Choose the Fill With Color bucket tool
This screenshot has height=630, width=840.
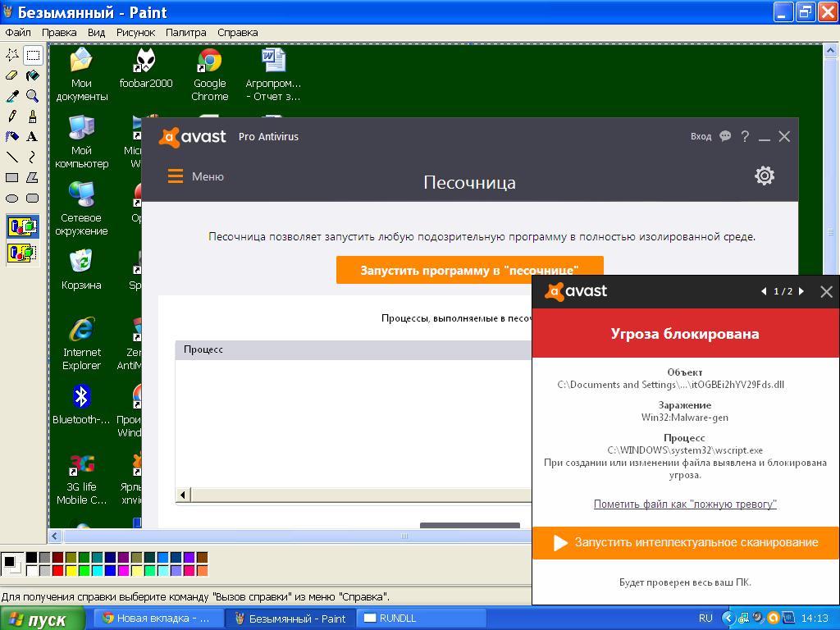(x=33, y=75)
